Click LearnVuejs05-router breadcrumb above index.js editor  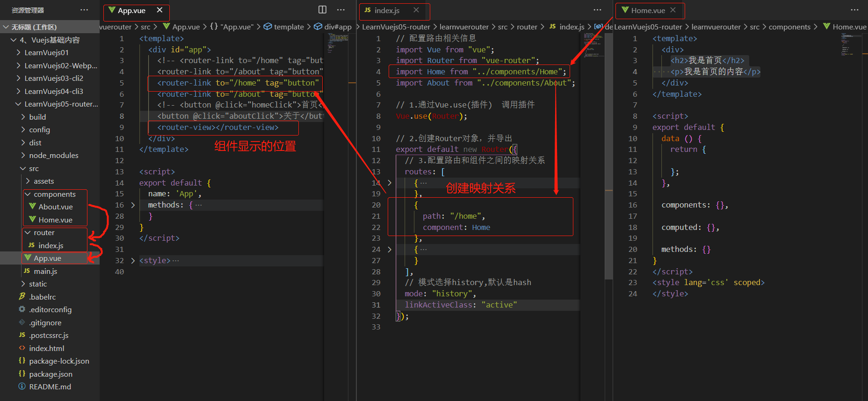tap(396, 27)
